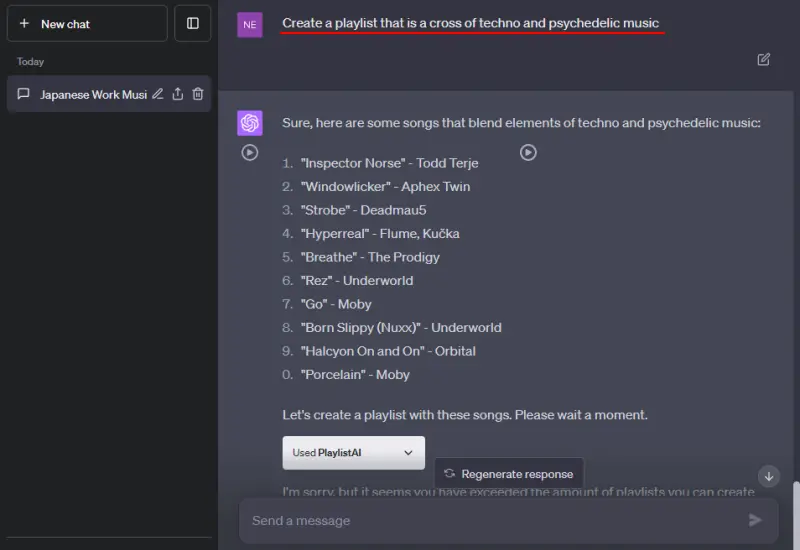This screenshot has width=800, height=550.
Task: Jump to bottom with down-arrow button
Action: [x=768, y=476]
